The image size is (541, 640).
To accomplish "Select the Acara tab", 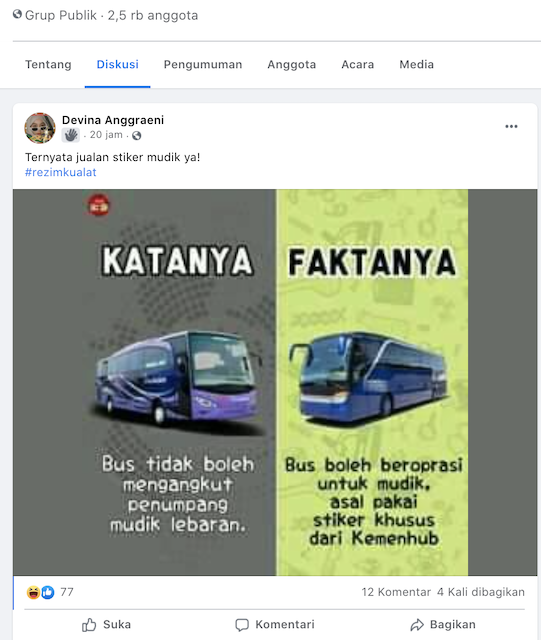I will [358, 64].
